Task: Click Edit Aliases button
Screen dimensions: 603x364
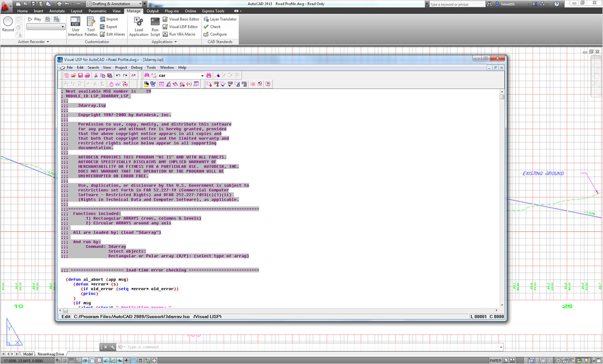Action: (x=113, y=34)
